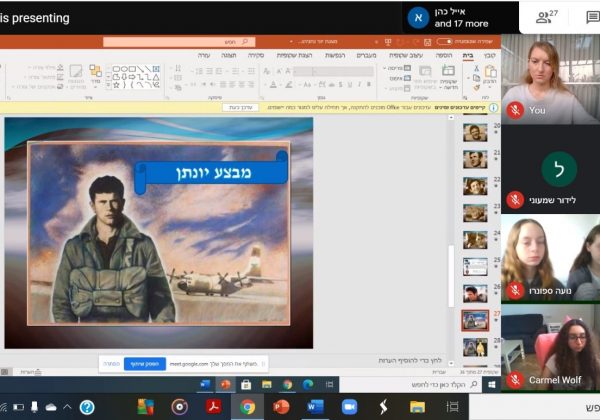The width and height of the screenshot is (600, 420).
Task: Select the triangle shape in shapes gallery
Action: (x=156, y=77)
